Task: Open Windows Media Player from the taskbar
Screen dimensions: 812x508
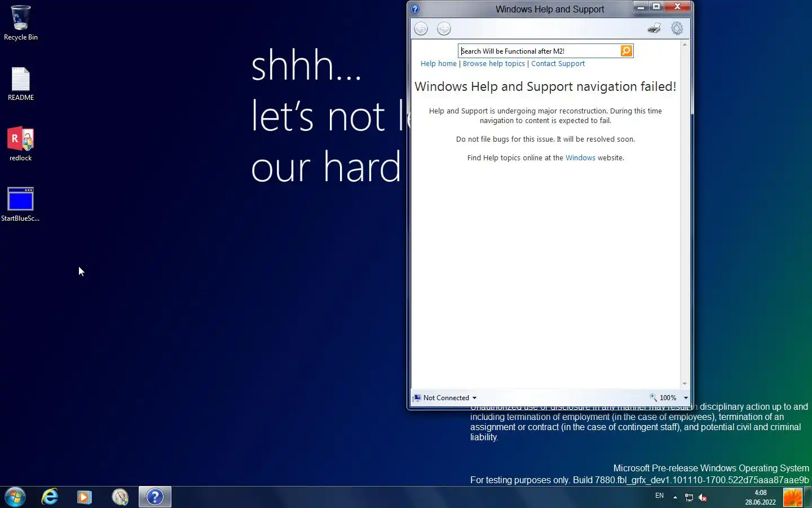Action: click(x=85, y=497)
